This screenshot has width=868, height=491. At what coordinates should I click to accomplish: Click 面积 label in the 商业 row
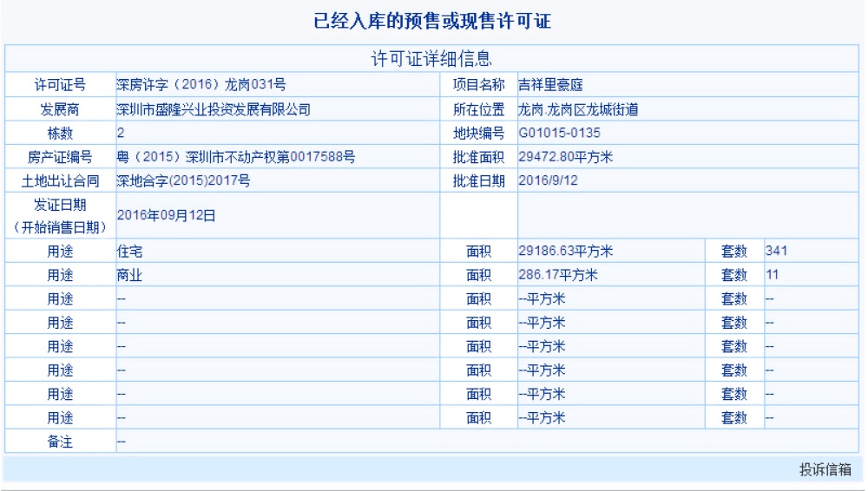pos(479,275)
